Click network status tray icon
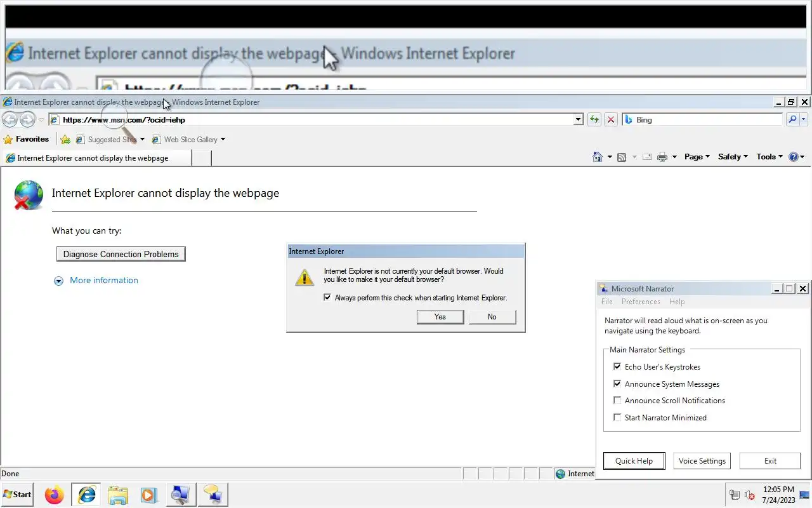 click(735, 495)
